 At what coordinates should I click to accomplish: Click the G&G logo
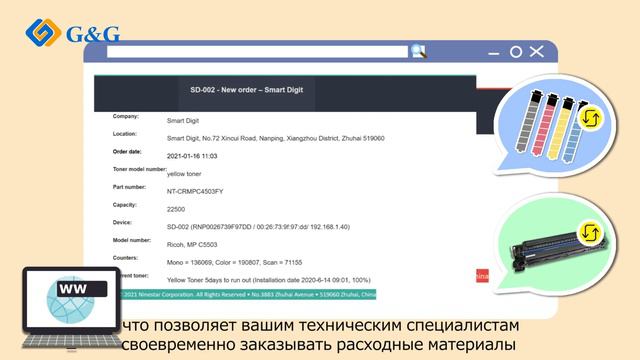[73, 33]
